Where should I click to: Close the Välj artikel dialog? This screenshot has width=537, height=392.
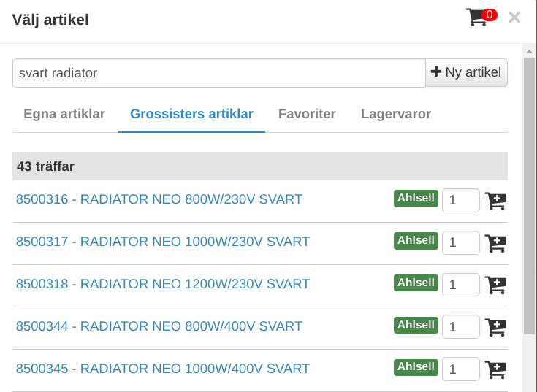click(x=514, y=18)
